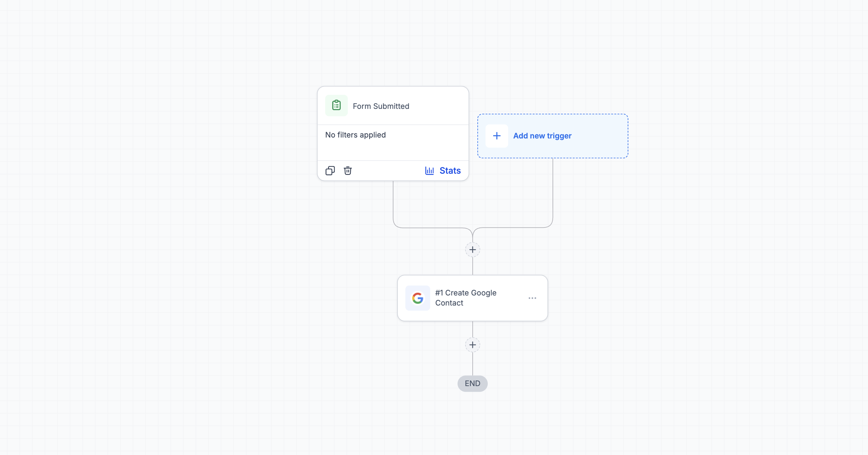868x455 pixels.
Task: Click the Add new trigger button
Action: click(x=553, y=136)
